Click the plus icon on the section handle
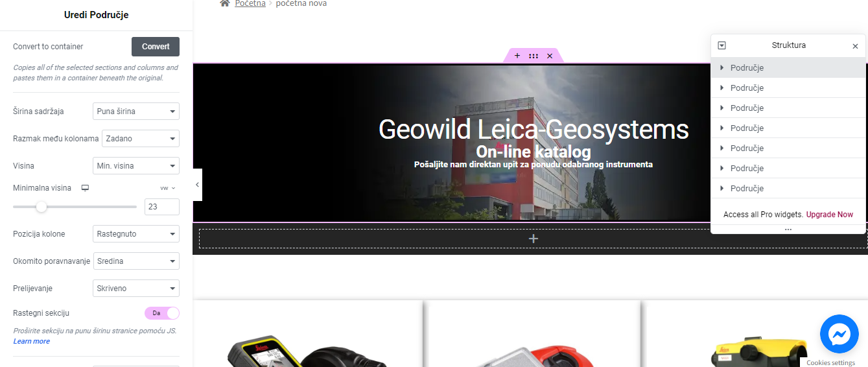Image resolution: width=868 pixels, height=367 pixels. point(517,56)
